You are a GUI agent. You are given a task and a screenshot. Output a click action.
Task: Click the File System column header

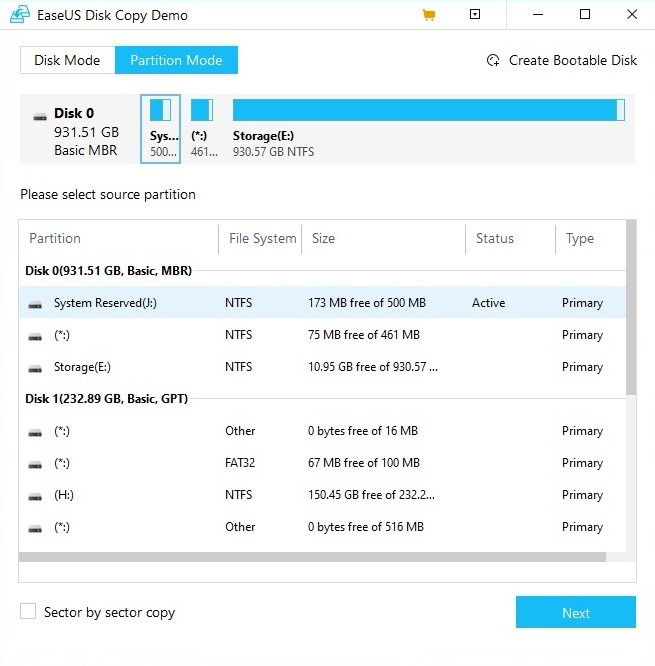pyautogui.click(x=263, y=238)
